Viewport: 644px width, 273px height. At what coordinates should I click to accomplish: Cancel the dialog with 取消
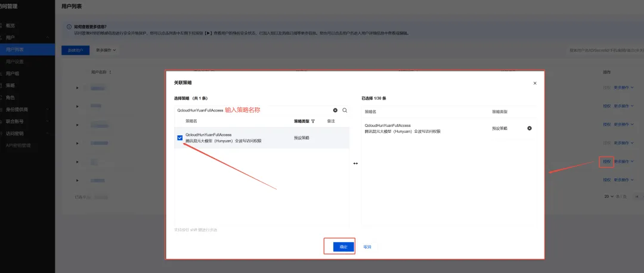click(x=367, y=247)
